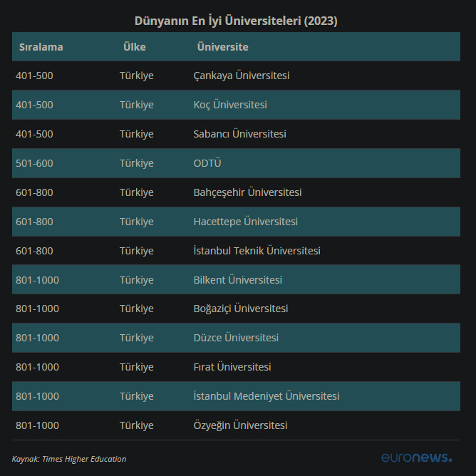Screen dimensions: 476x476
Task: Click 'Türkiye' in the Çankaya row
Action: click(x=137, y=76)
